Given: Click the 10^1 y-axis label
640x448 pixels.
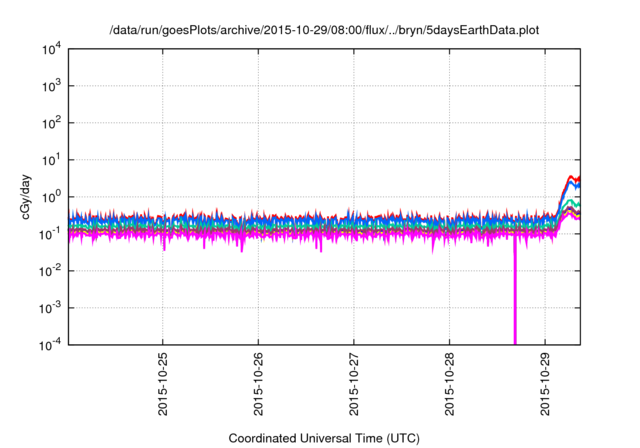Looking at the screenshot, I should [52, 160].
